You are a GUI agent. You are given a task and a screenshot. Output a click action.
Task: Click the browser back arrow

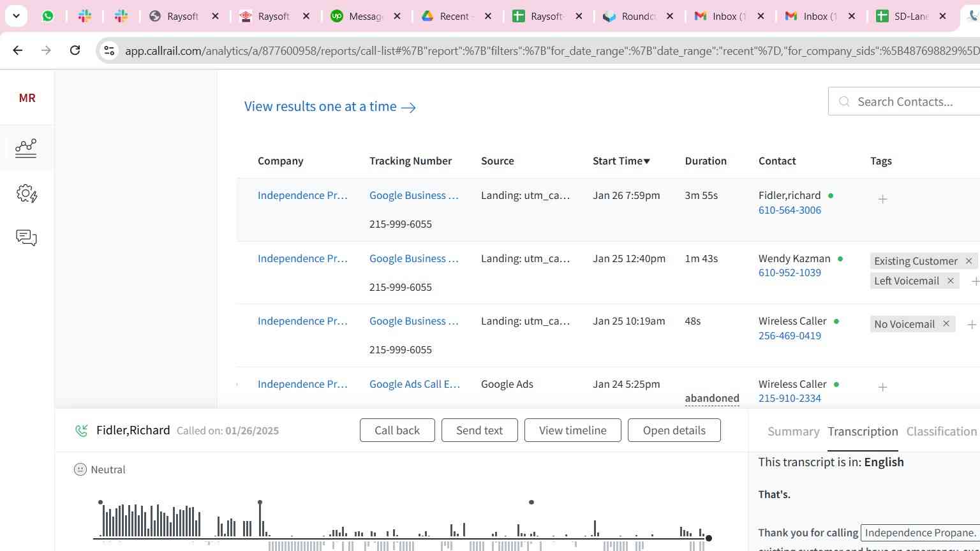(x=18, y=50)
